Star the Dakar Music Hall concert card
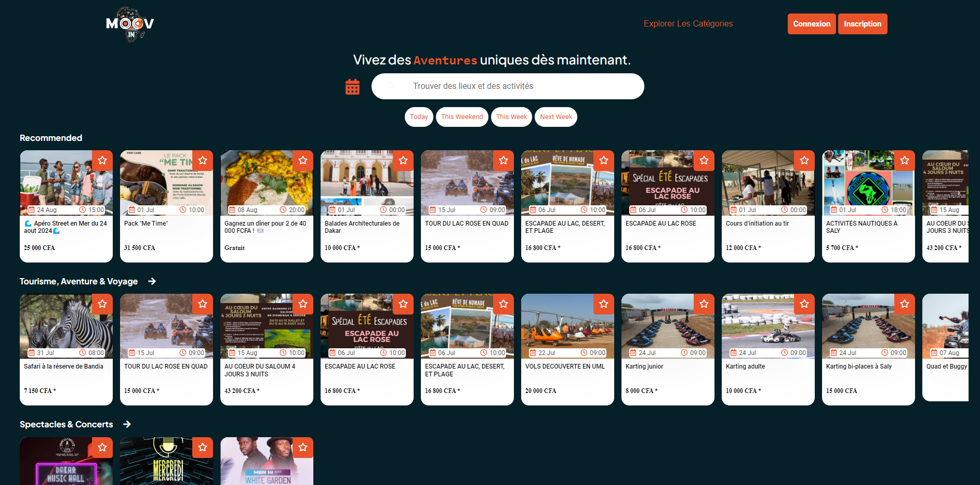Screen dimensions: 980x485 102,448
